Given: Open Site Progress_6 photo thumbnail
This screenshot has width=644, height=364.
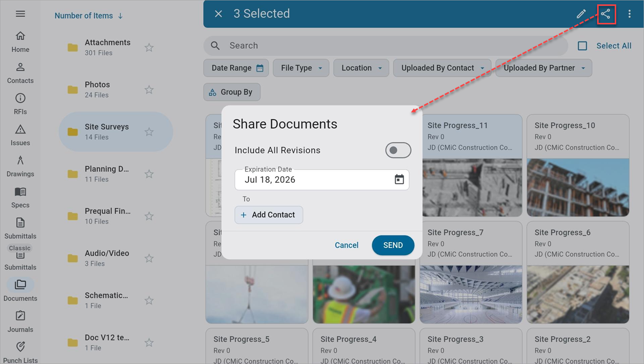Looking at the screenshot, I should 578,294.
